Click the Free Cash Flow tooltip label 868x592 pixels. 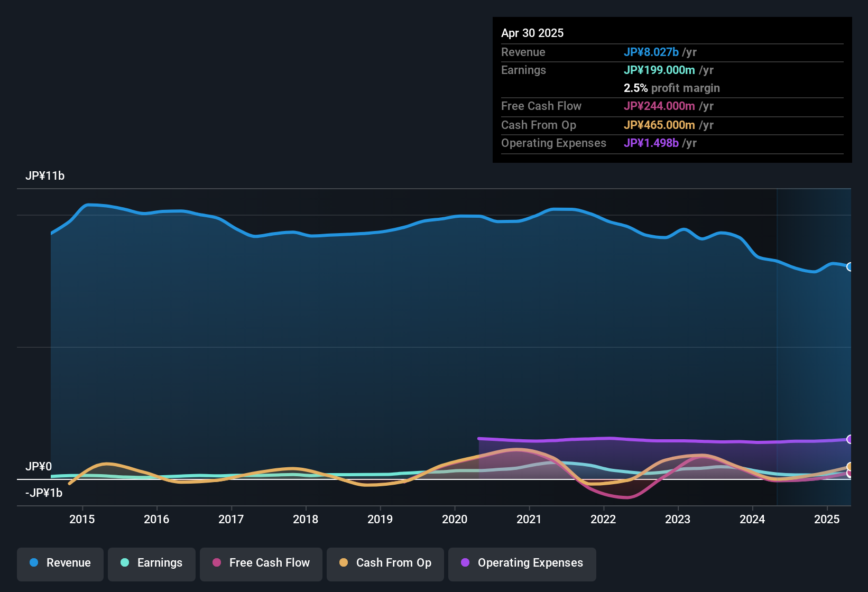tap(541, 106)
